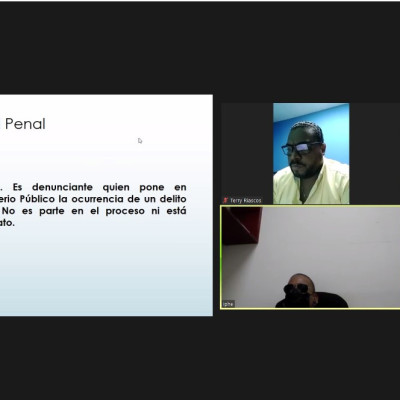Select the 'iphe' participant name label
The width and height of the screenshot is (400, 400).
[228, 304]
